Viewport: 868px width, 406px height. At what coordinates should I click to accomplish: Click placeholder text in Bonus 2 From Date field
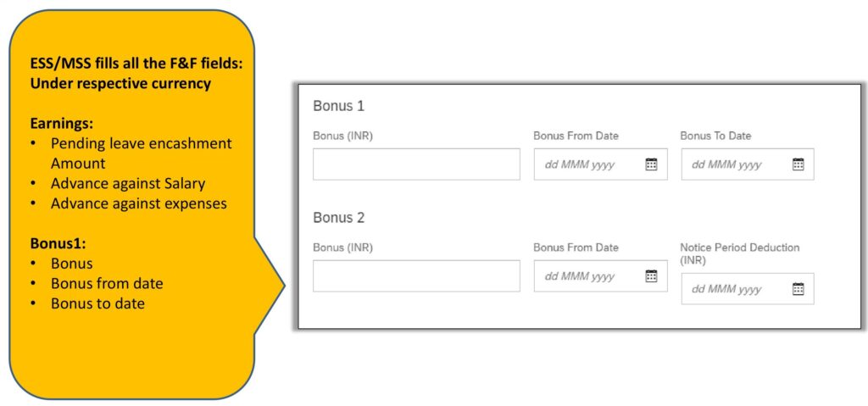click(580, 277)
